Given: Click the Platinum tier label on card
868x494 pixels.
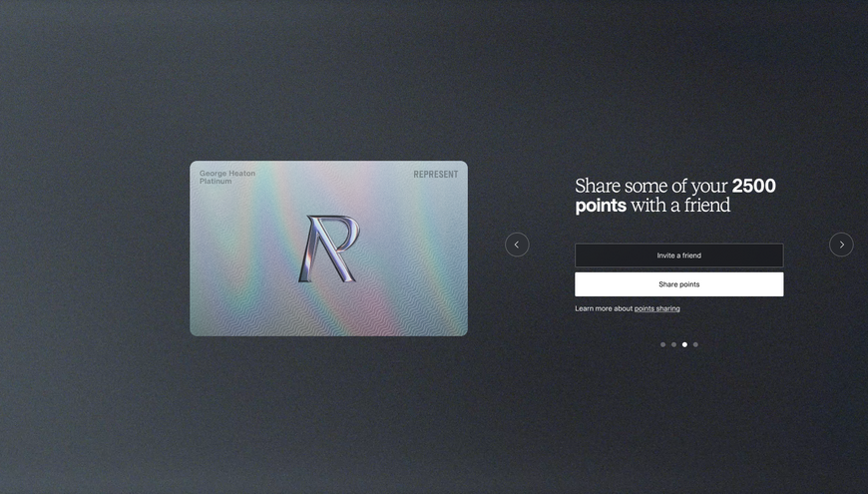Looking at the screenshot, I should point(216,181).
